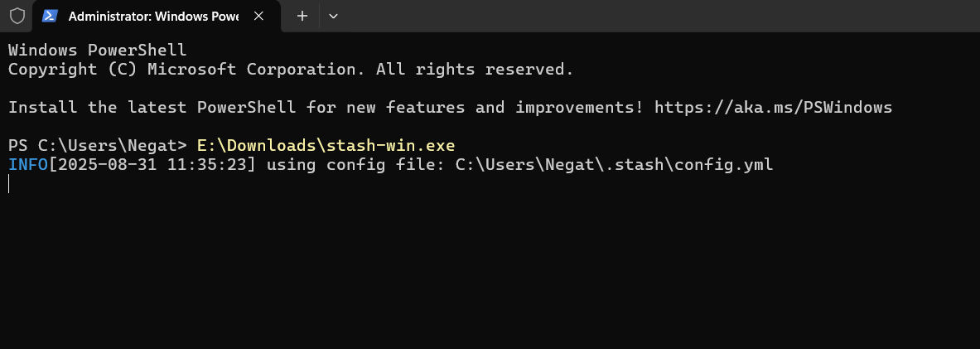980x349 pixels.
Task: Expand the new tab profiles dropdown
Action: [x=333, y=16]
